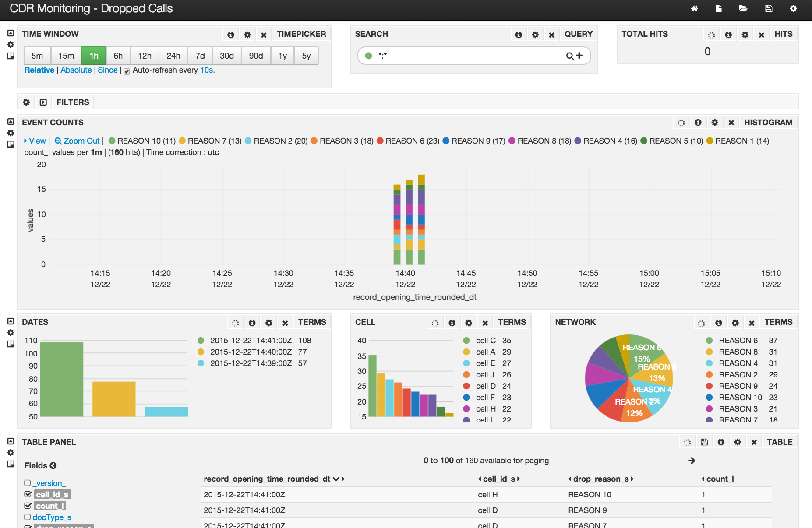Refresh the Total Hits panel
The image size is (812, 528).
coord(711,34)
